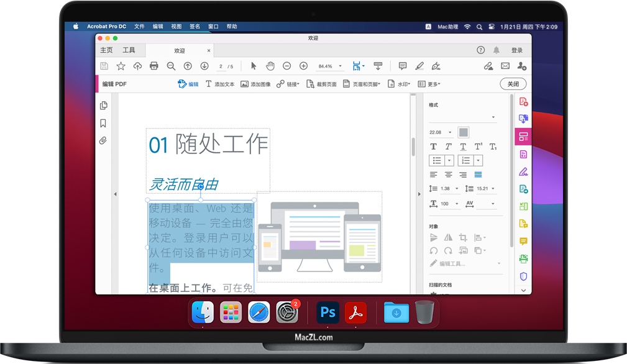Toggle italic text style in Format panel
Viewport: 627px width, 364px height.
pos(448,147)
